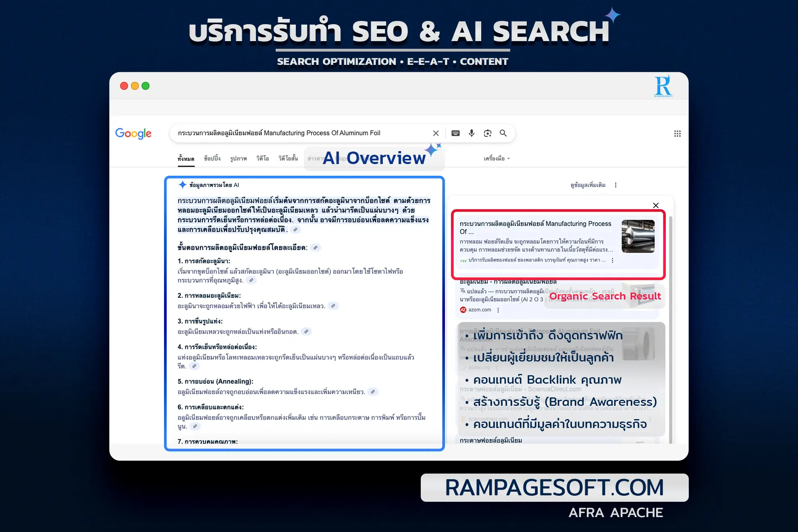Screen dimensions: 798x532
Task: Click link chip under step 1 การสกัดอะลูมินา
Action: pyautogui.click(x=251, y=280)
